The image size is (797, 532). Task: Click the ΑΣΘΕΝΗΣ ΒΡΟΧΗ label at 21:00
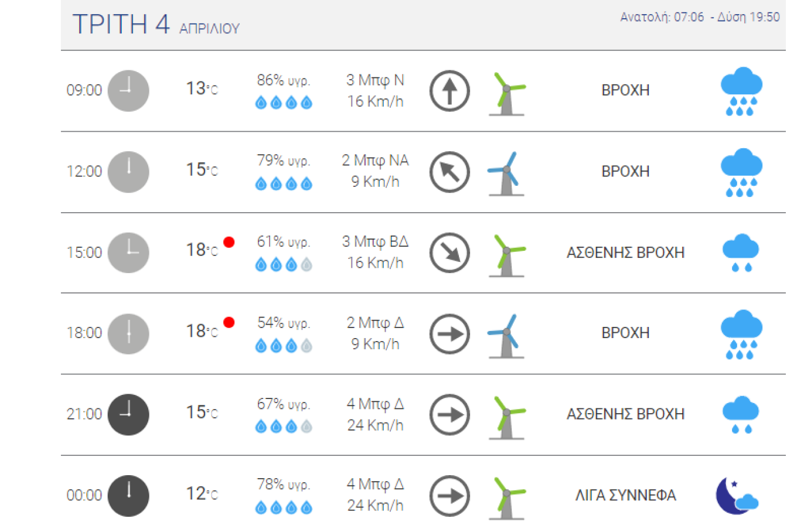pos(625,414)
